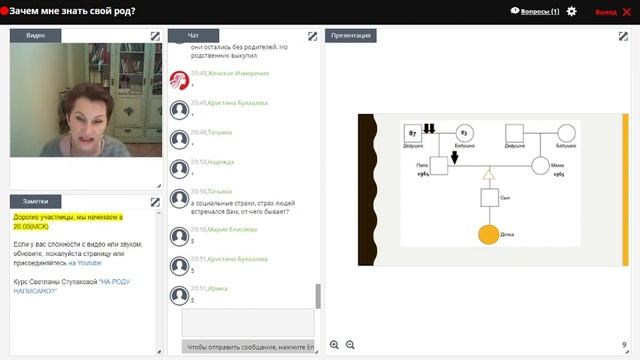Click the chat message input field
The width and height of the screenshot is (640, 360).
coord(248,323)
